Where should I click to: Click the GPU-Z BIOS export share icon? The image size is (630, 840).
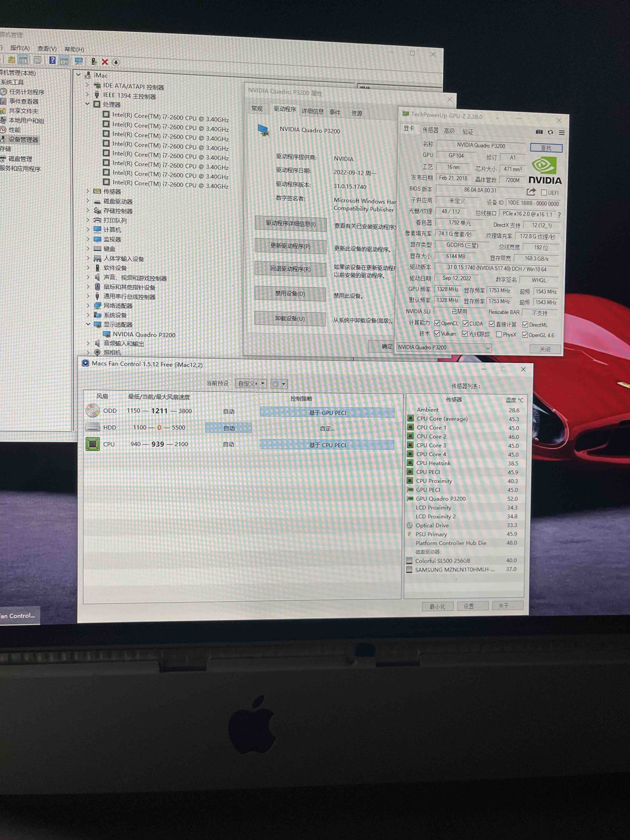(531, 192)
